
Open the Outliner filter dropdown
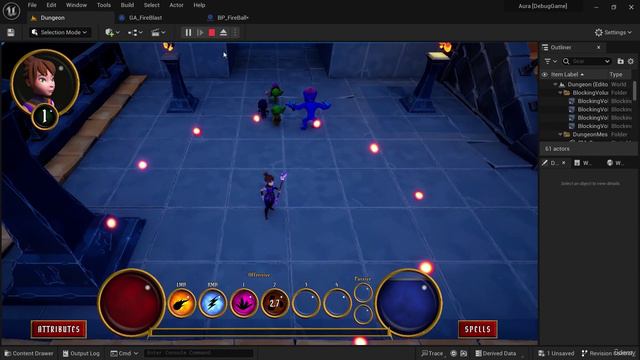(x=550, y=61)
